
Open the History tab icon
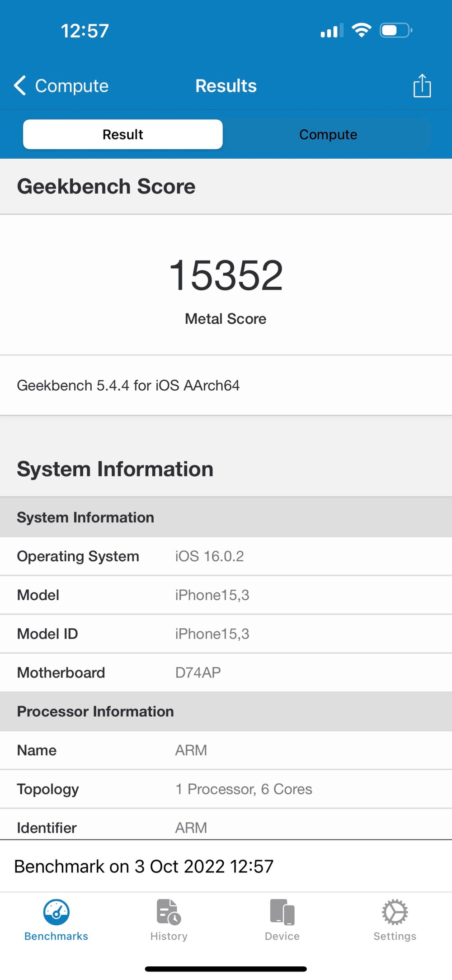coord(169,912)
